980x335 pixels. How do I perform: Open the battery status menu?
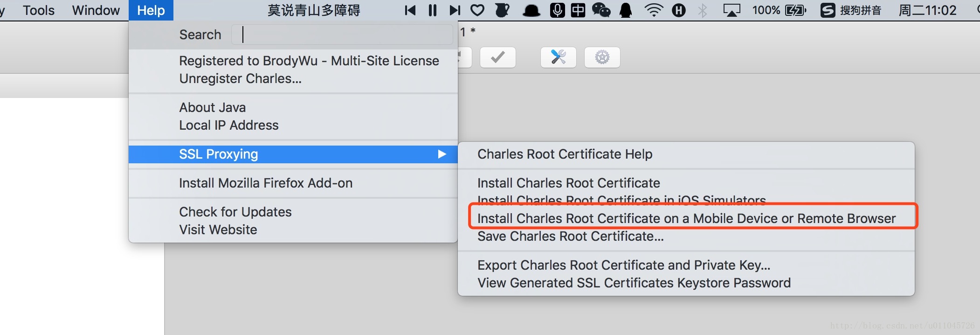click(779, 10)
